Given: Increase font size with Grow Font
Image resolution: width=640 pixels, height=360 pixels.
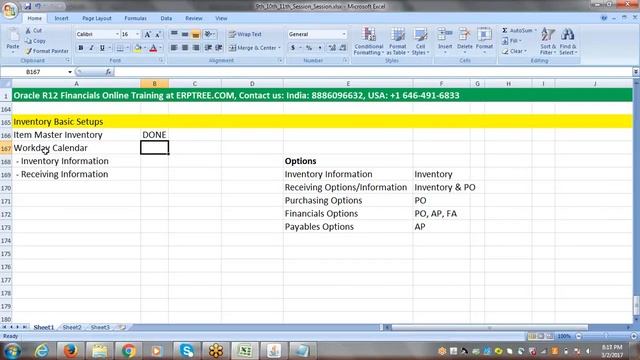Looking at the screenshot, I should pos(147,35).
